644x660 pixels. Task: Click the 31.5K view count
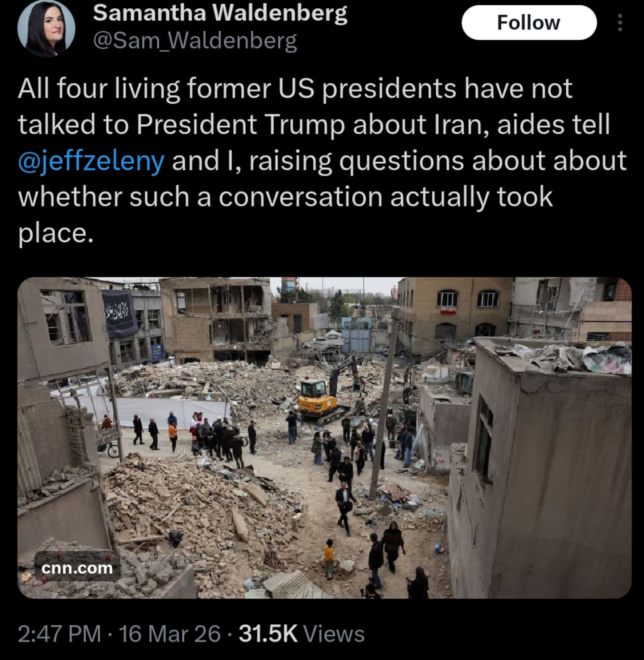[268, 634]
